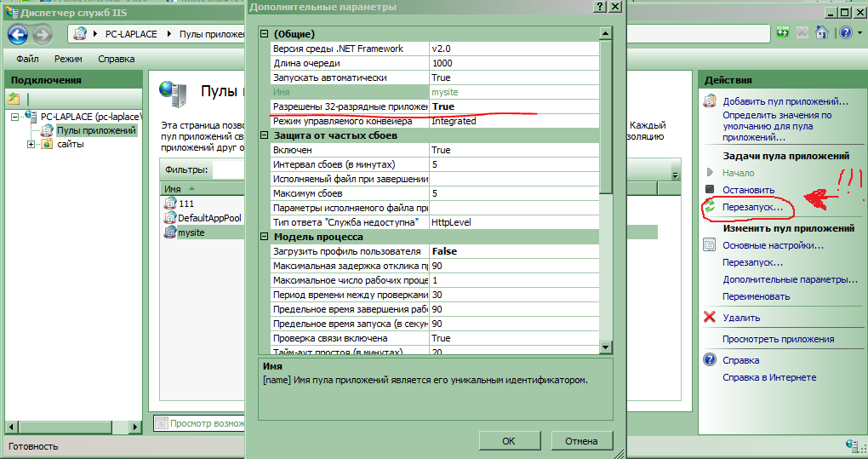Click the 111 application pool icon
Screen dimensions: 868x459
[170, 204]
